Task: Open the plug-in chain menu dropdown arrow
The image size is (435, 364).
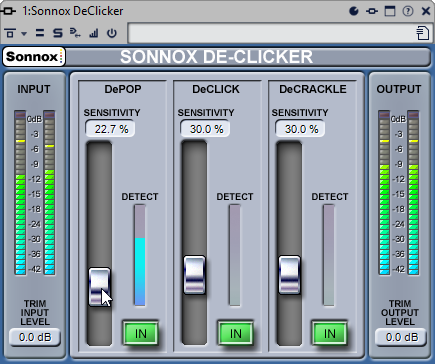Action: [x=24, y=33]
